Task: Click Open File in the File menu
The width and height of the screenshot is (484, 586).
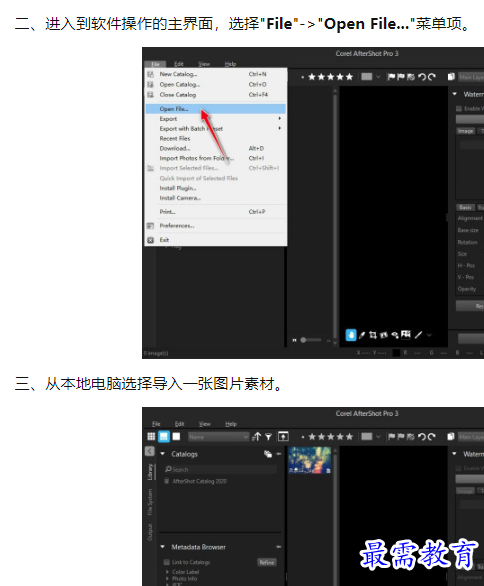Action: tap(215, 109)
